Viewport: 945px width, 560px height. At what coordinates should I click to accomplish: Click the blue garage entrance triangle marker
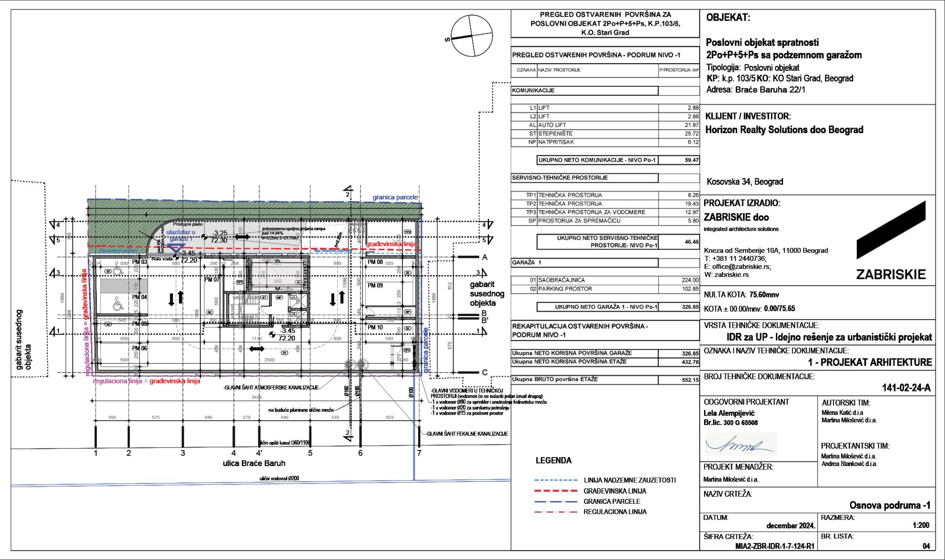tap(176, 247)
